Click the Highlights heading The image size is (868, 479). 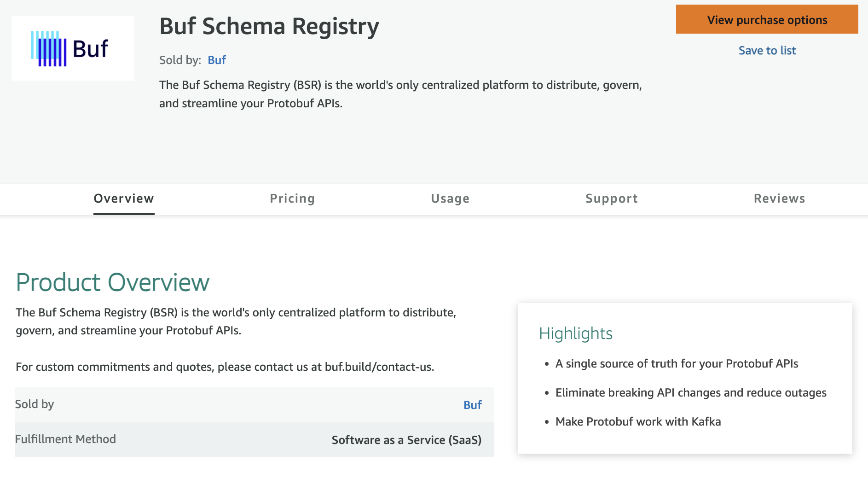(x=576, y=333)
